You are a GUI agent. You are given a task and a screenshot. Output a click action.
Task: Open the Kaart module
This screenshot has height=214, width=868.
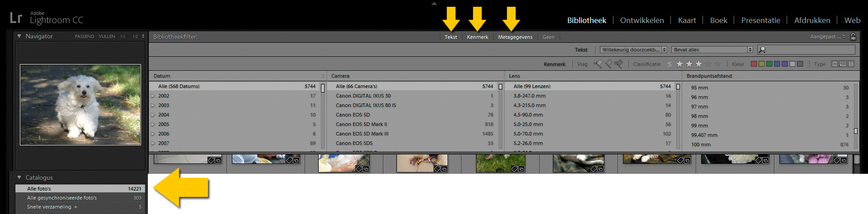click(x=687, y=20)
